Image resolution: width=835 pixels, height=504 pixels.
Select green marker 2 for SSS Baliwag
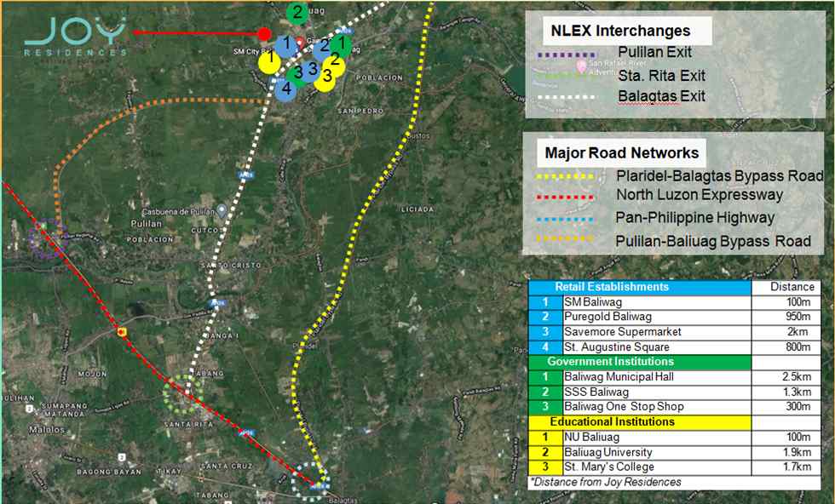tap(297, 13)
